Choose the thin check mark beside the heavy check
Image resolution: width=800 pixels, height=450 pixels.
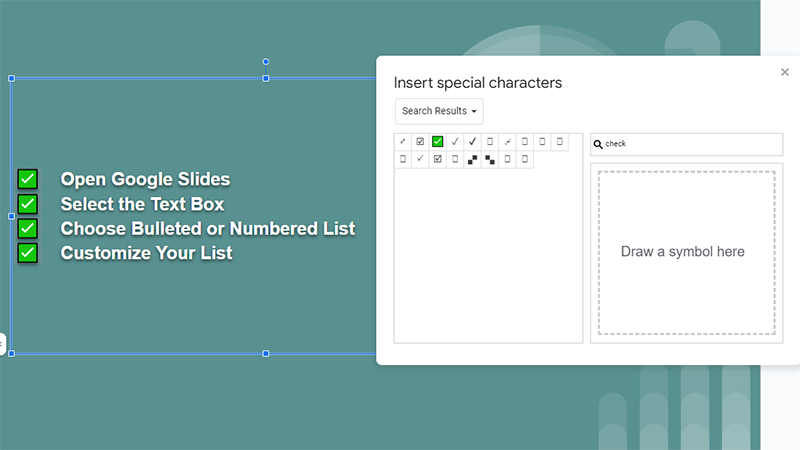tap(455, 141)
